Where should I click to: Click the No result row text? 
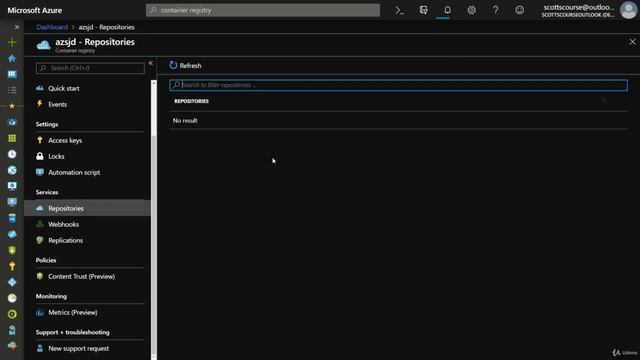[185, 121]
